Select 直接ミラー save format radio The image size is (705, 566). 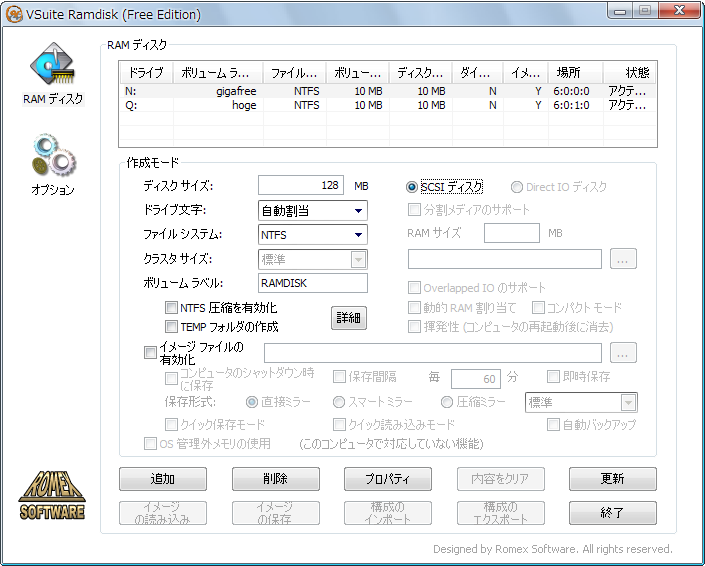coord(252,402)
